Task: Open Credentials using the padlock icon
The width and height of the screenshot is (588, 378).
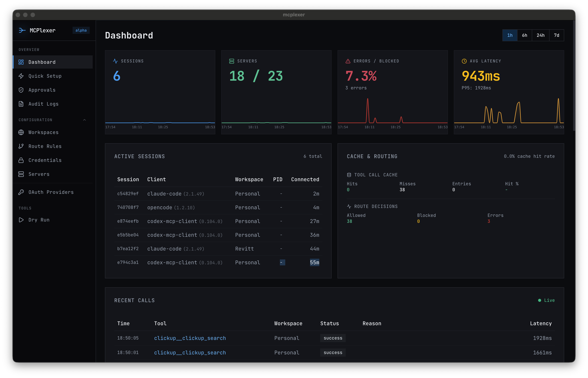Action: click(21, 160)
